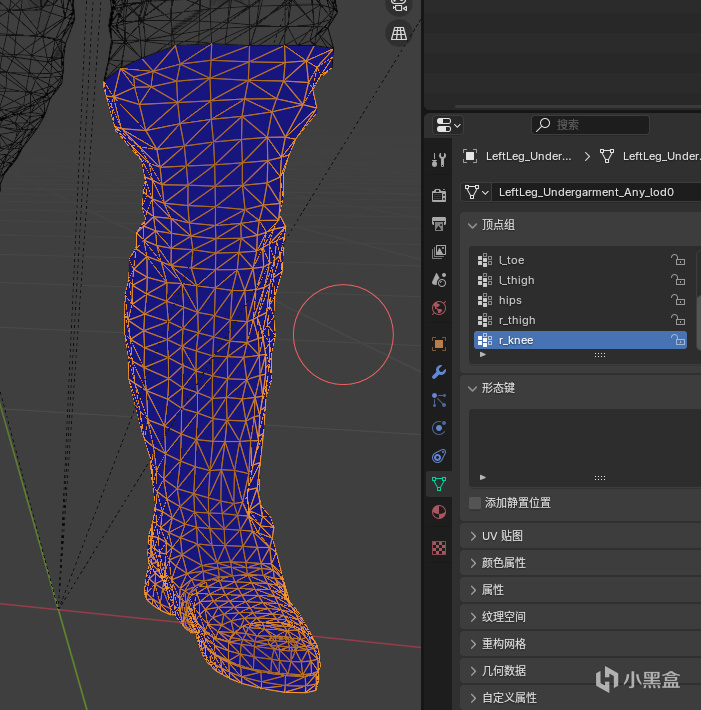Toggle perspective/orthographic view grid icon
Viewport: 701px width, 710px height.
(x=399, y=33)
